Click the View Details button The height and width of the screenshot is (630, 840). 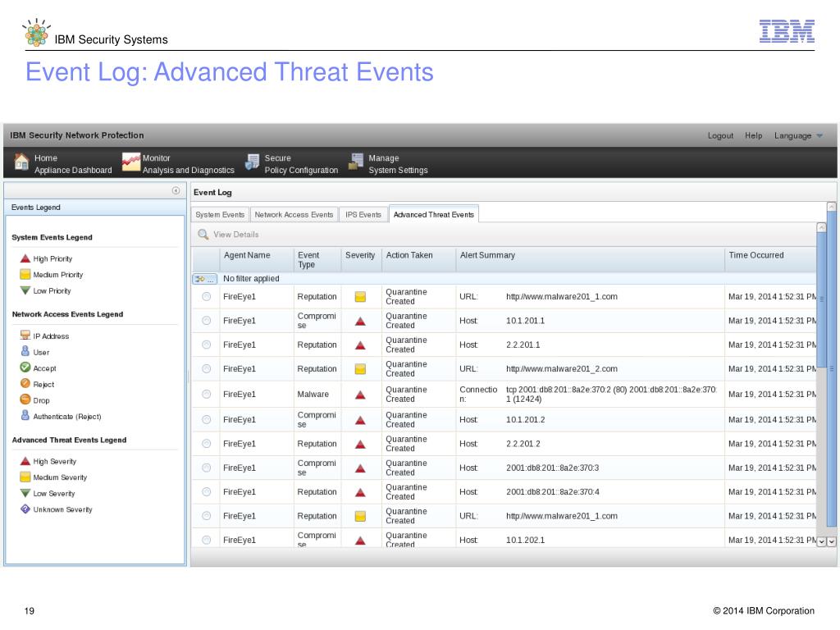point(228,235)
